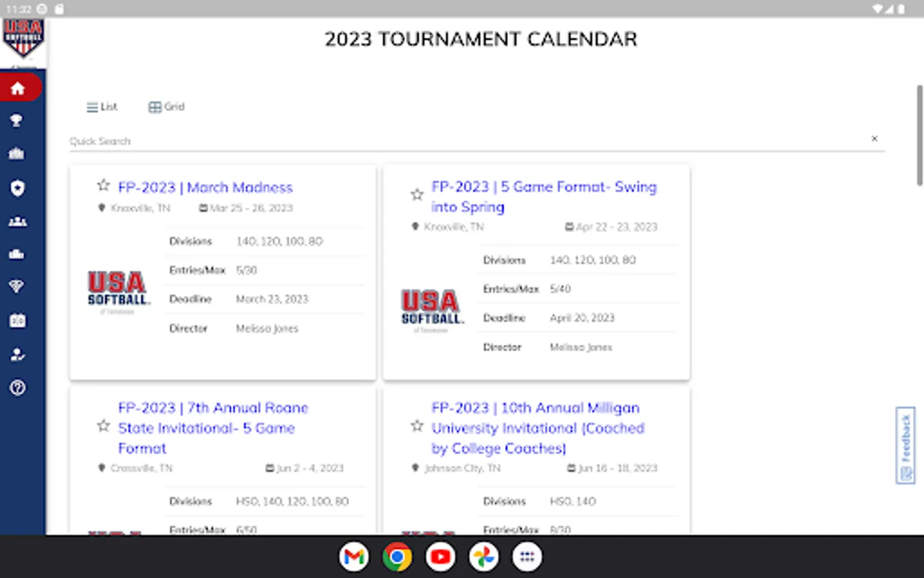Image resolution: width=924 pixels, height=578 pixels.
Task: Open the 10th Annual Milligan University Invitational link
Action: [x=538, y=428]
